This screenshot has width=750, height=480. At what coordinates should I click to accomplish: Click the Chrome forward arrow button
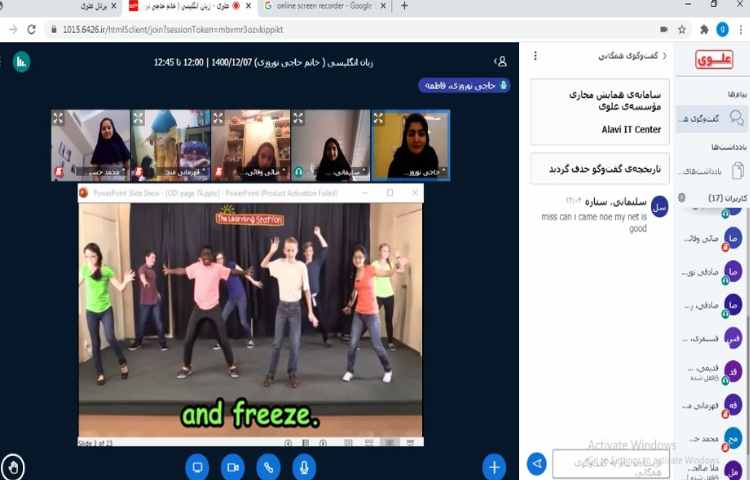(13, 30)
